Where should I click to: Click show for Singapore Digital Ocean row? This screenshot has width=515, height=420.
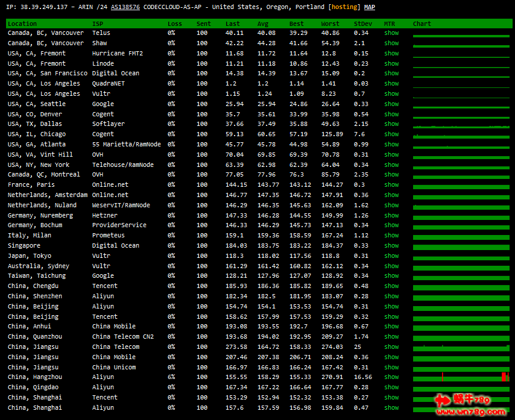pos(391,246)
